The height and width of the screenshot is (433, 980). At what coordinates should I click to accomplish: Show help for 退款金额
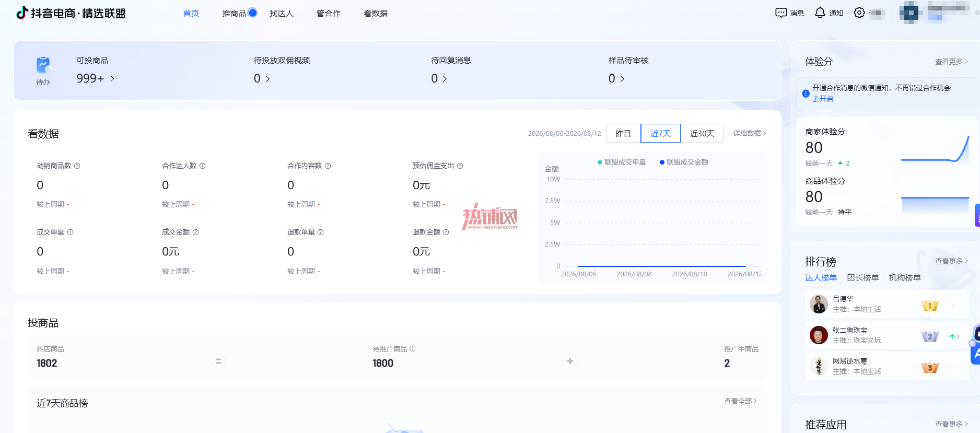pos(446,232)
